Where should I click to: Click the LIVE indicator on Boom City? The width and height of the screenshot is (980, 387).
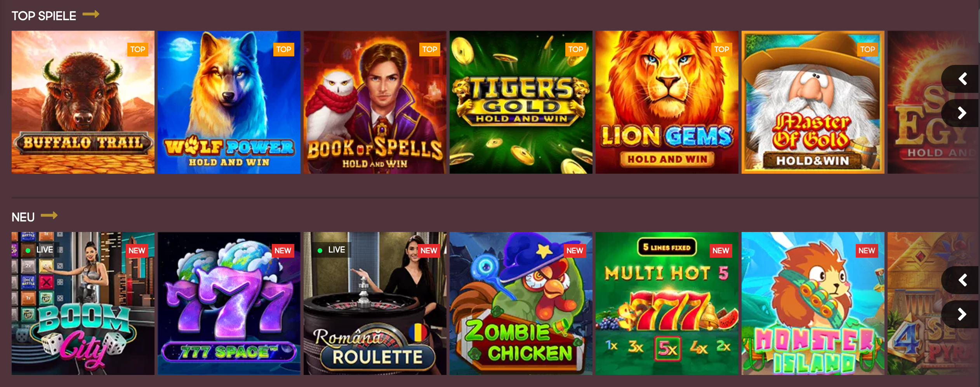coord(40,250)
